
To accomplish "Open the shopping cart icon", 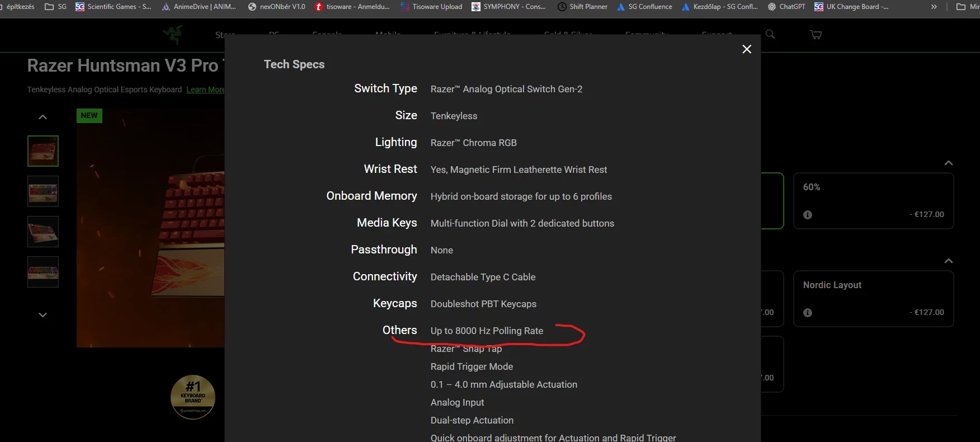I will pos(816,35).
